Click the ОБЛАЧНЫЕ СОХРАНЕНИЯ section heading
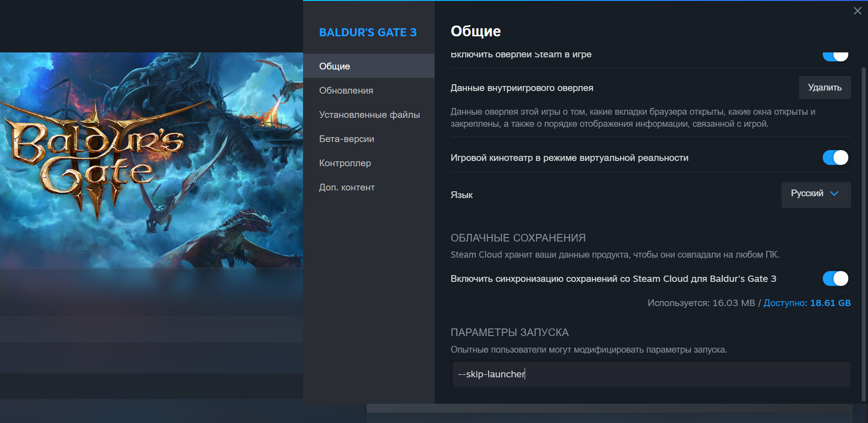Viewport: 868px width, 423px height. (518, 238)
